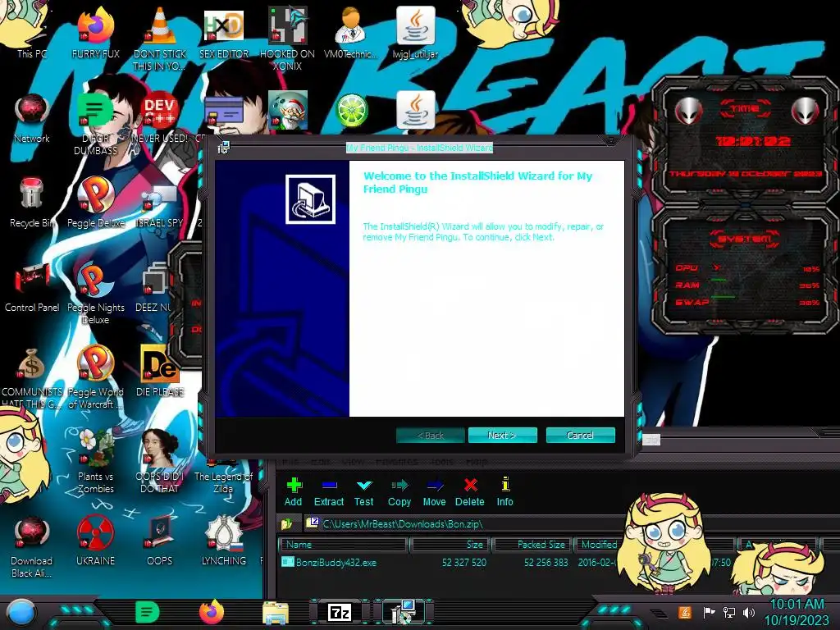The image size is (840, 630).
Task: Select the green lime LimeWire desktop icon
Action: pyautogui.click(x=351, y=111)
